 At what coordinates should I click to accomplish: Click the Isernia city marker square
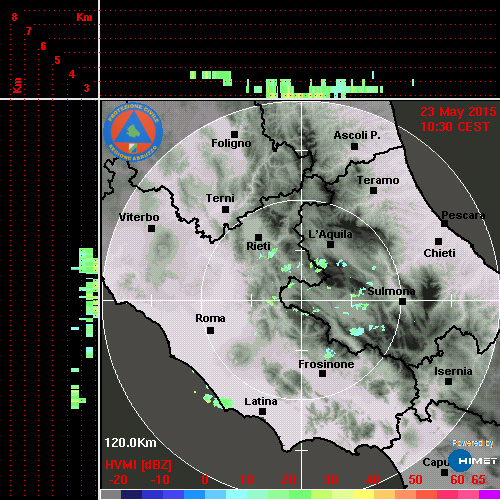(x=449, y=381)
